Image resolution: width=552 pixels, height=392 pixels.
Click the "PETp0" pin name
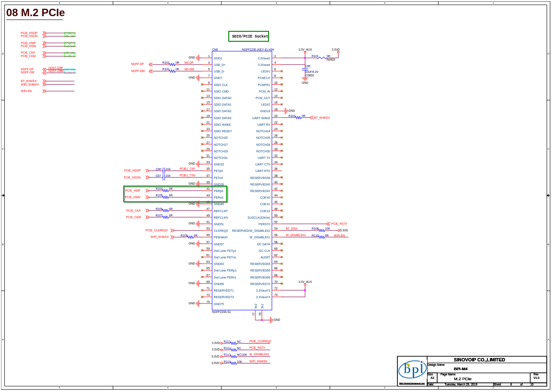tap(218, 171)
